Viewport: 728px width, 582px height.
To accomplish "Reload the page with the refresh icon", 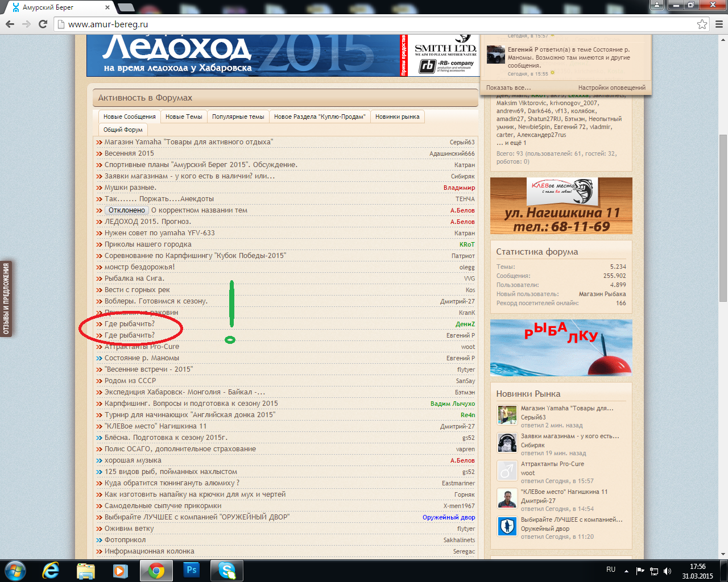I will coord(43,24).
